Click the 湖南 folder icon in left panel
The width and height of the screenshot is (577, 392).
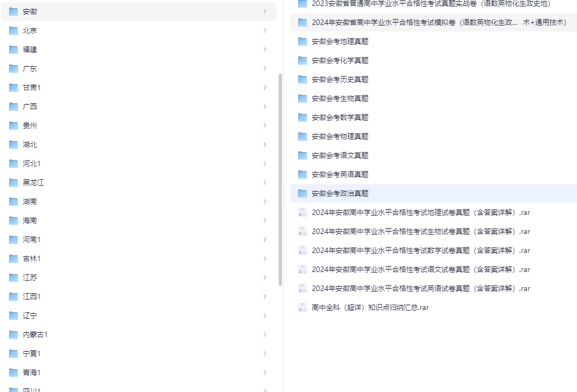13,201
